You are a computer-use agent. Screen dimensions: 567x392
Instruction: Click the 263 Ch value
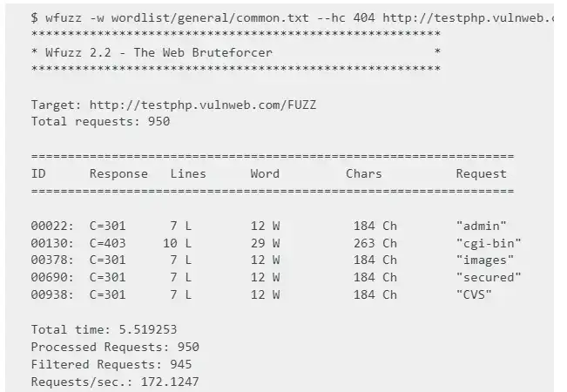point(375,243)
